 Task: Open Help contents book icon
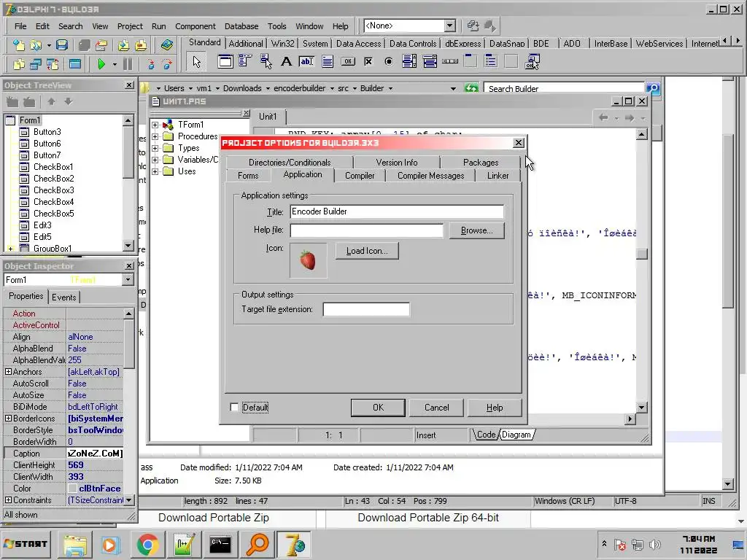click(x=167, y=45)
